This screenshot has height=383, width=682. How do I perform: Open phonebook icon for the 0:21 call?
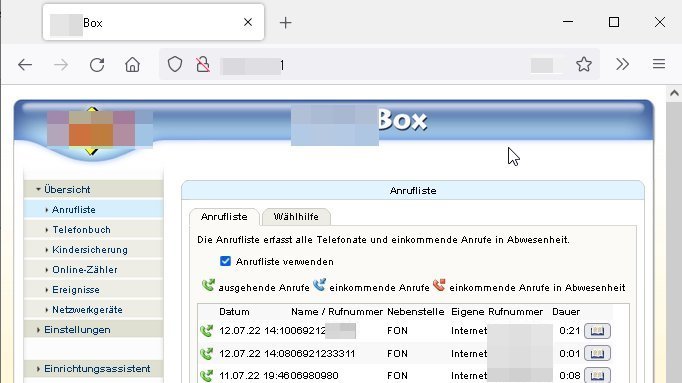point(597,331)
